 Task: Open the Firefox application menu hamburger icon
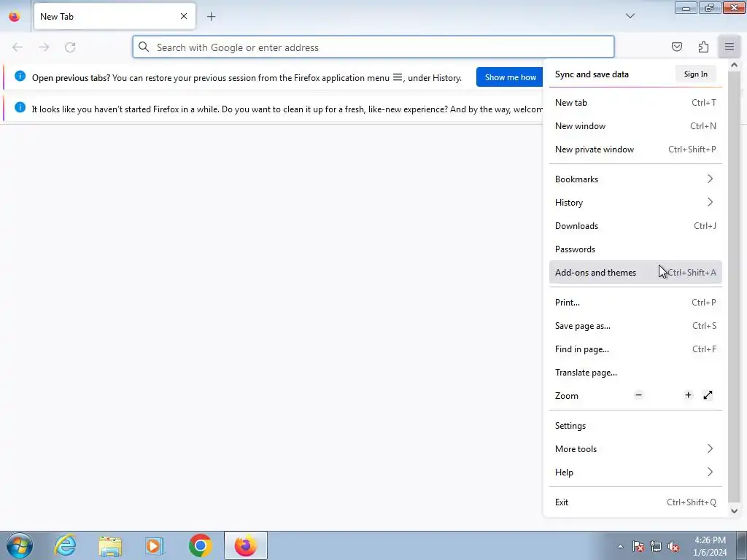pyautogui.click(x=729, y=47)
